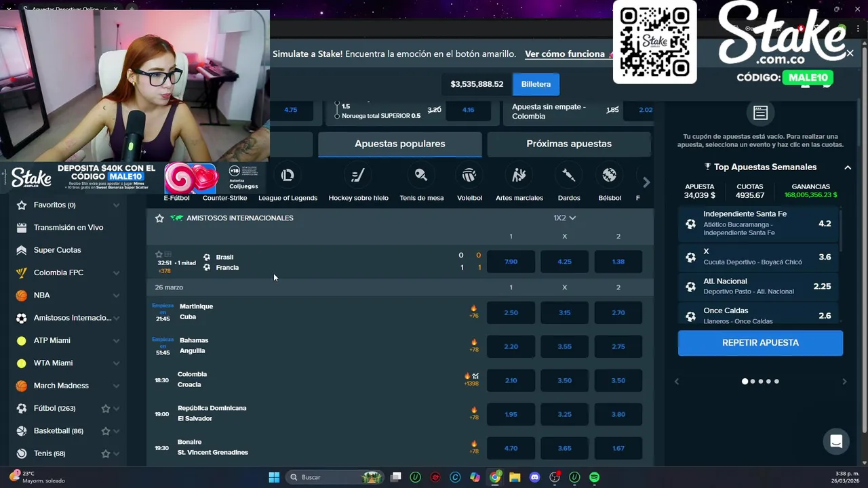Expand the Fútbol (1263) chevron

(117, 409)
